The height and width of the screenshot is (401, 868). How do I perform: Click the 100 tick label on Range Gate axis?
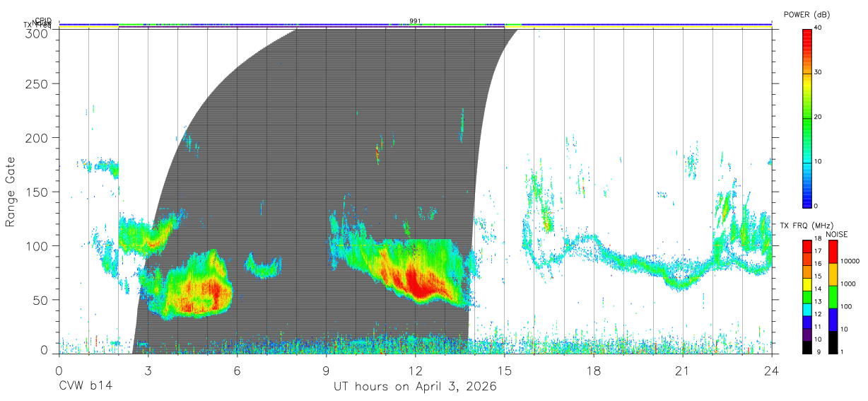[36, 245]
